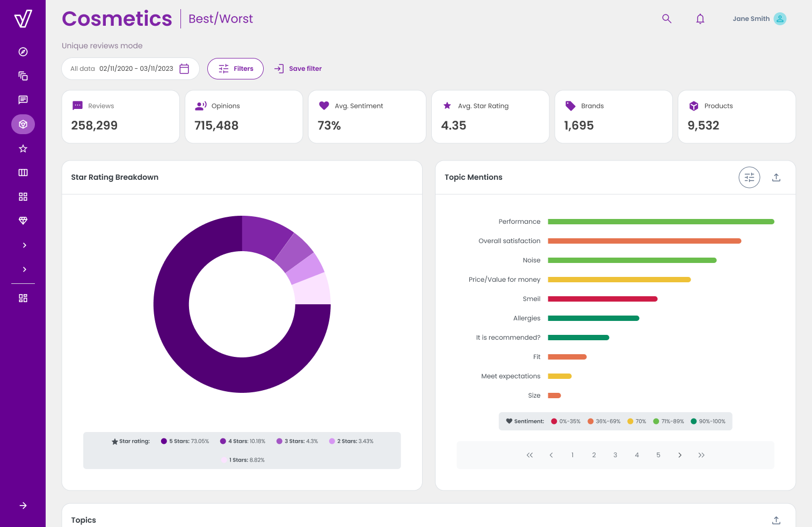Open the diamond gem sidebar icon

point(23,221)
